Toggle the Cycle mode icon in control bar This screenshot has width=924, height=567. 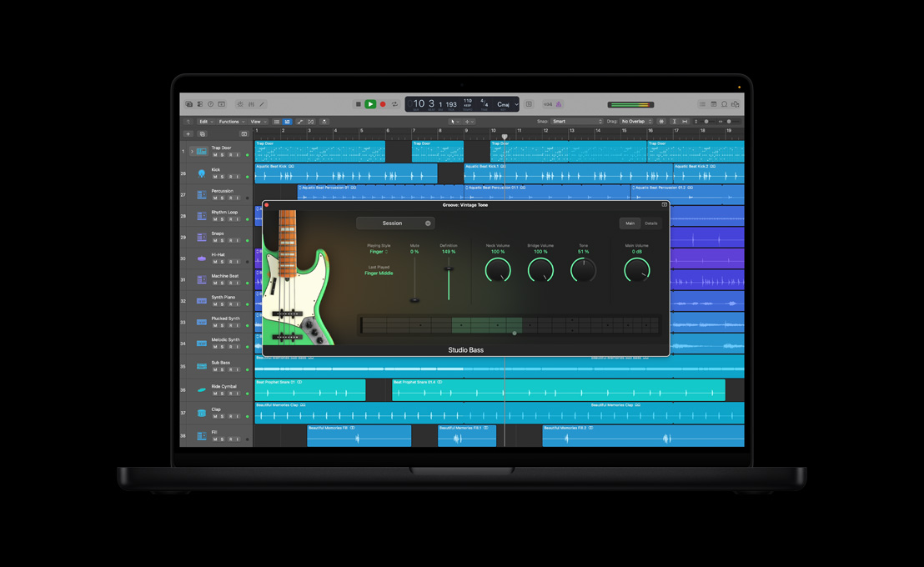click(x=394, y=104)
